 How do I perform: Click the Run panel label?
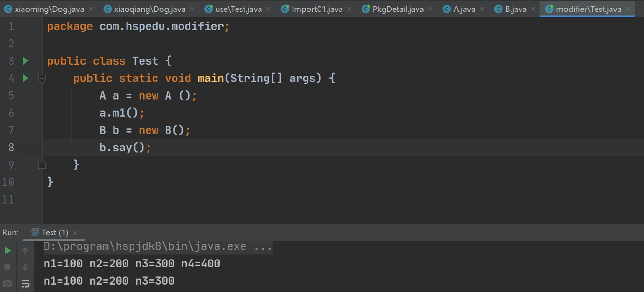[10, 232]
